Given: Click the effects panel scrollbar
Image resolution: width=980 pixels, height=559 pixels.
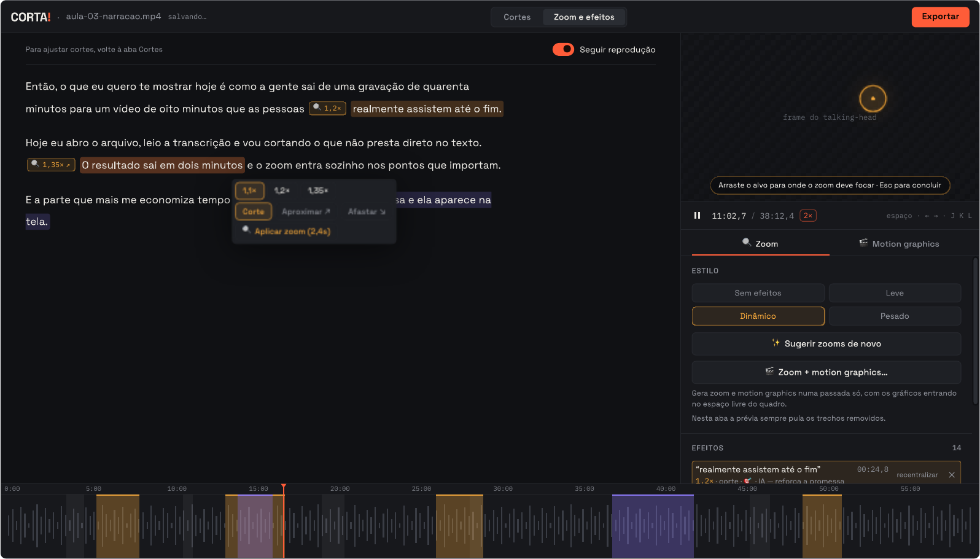Looking at the screenshot, I should point(975,330).
